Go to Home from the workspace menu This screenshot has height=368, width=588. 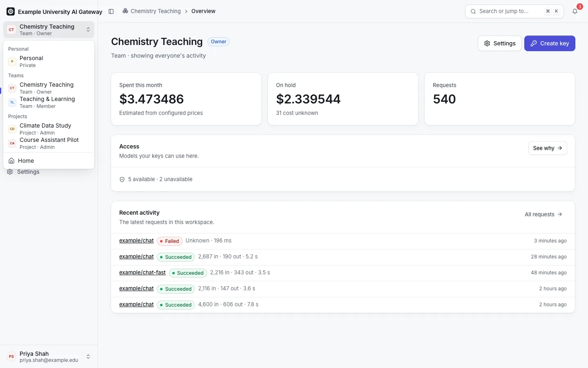[x=49, y=161]
